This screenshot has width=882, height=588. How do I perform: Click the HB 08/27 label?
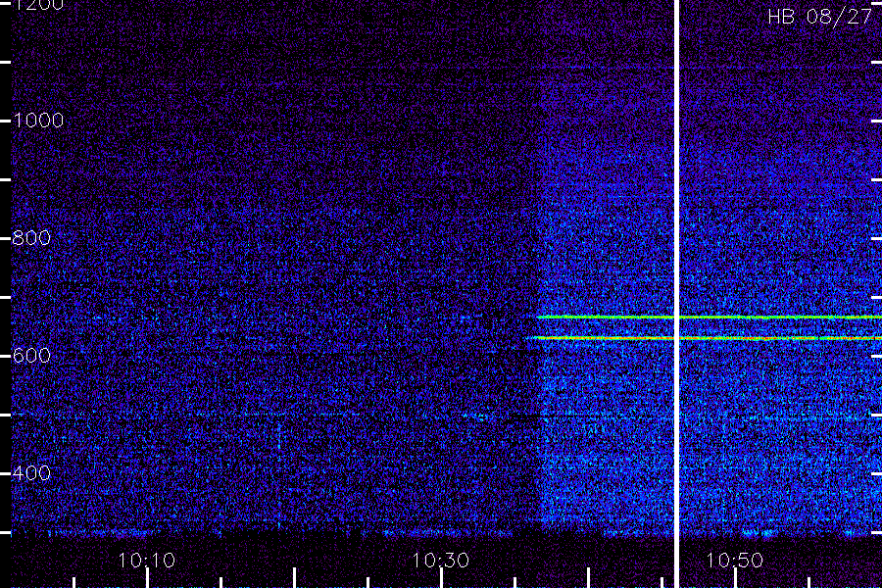pos(819,17)
